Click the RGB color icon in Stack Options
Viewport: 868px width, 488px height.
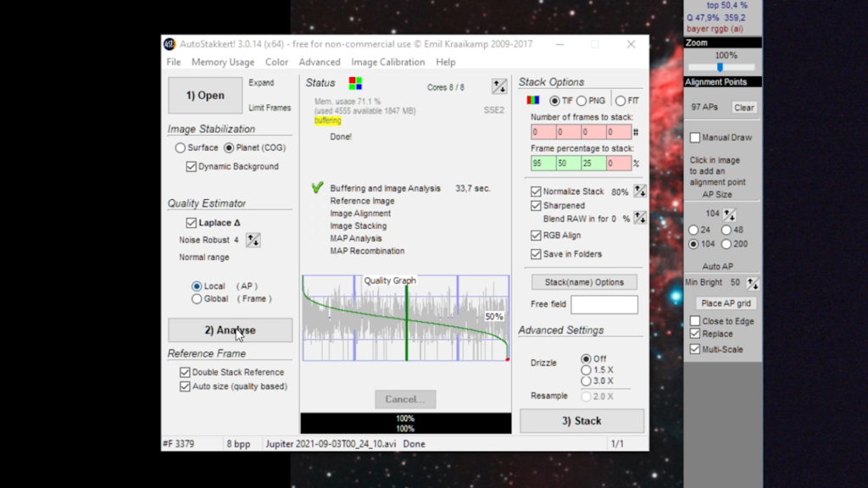(x=532, y=100)
